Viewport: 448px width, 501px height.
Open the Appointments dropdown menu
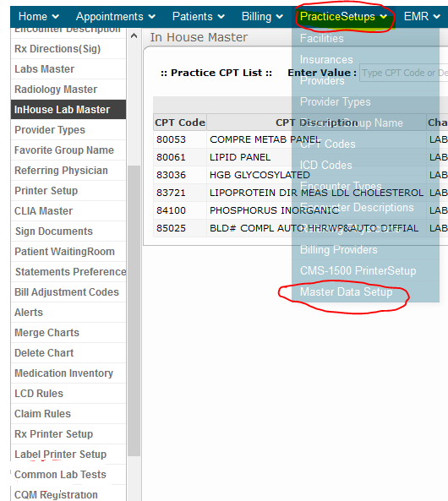click(116, 16)
